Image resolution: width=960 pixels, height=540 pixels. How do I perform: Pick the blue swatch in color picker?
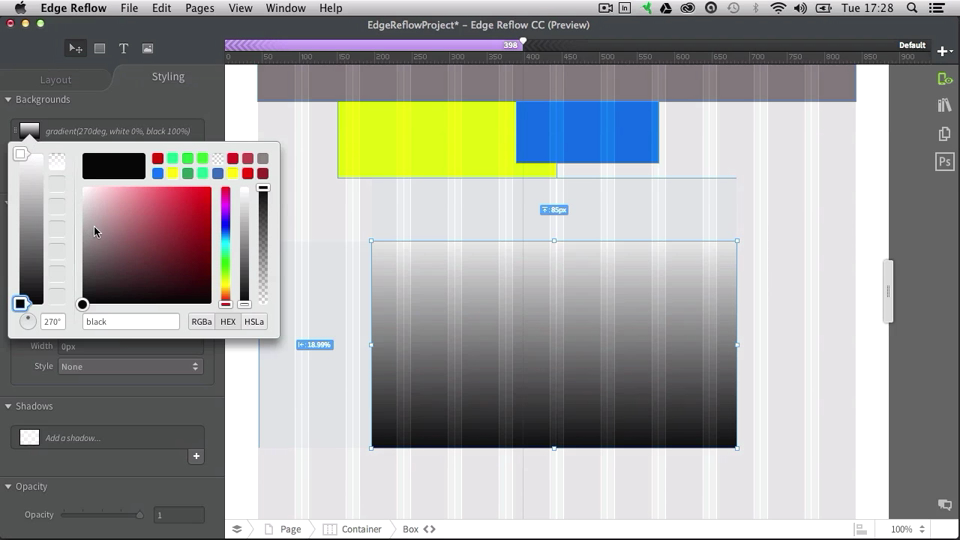click(157, 173)
